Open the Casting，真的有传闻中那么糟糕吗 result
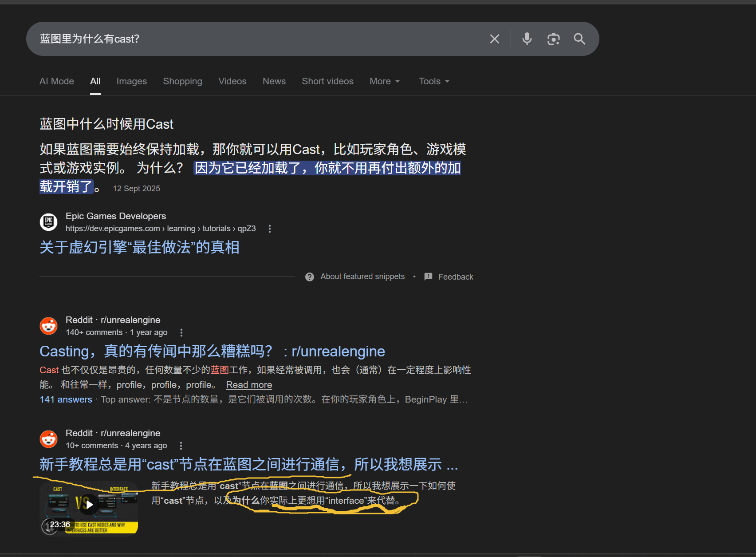The image size is (756, 557). [212, 351]
